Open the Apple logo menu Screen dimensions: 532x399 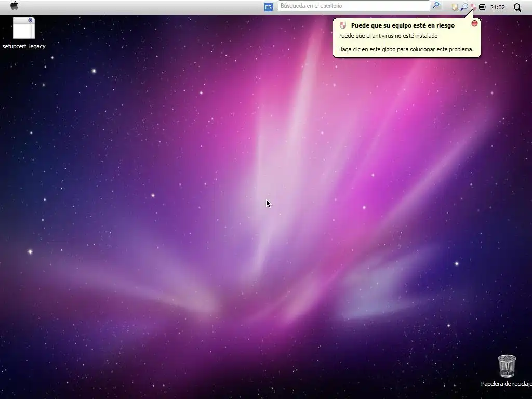tap(14, 6)
